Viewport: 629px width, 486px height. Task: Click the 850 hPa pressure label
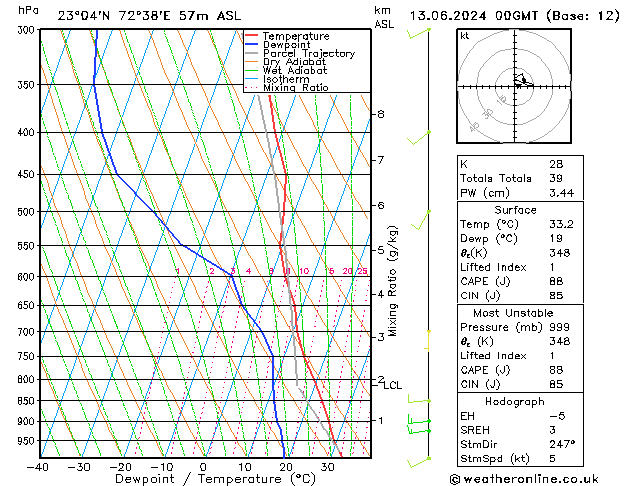pos(28,401)
